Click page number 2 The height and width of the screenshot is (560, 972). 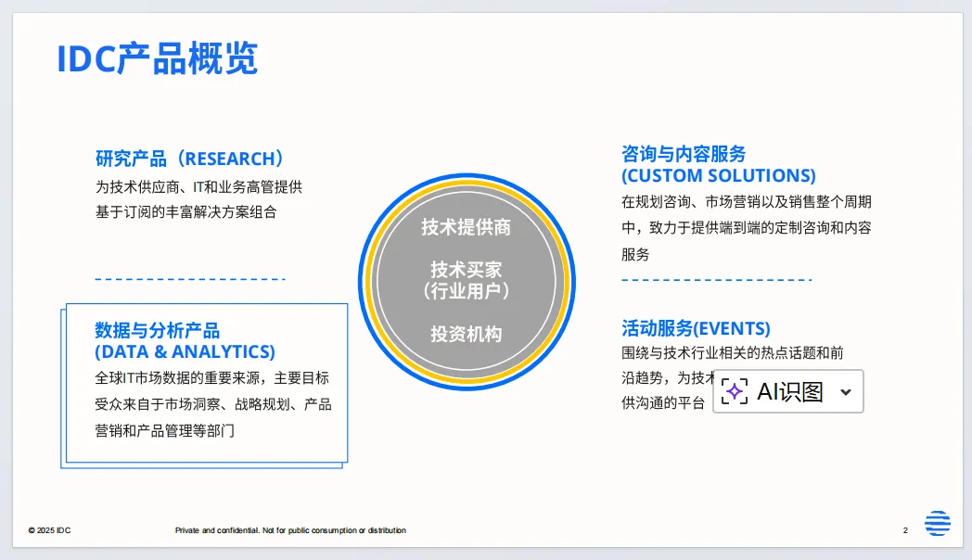point(905,530)
